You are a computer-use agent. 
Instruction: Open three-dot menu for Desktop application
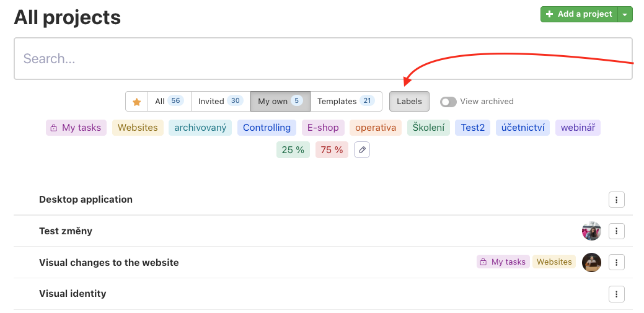[617, 200]
